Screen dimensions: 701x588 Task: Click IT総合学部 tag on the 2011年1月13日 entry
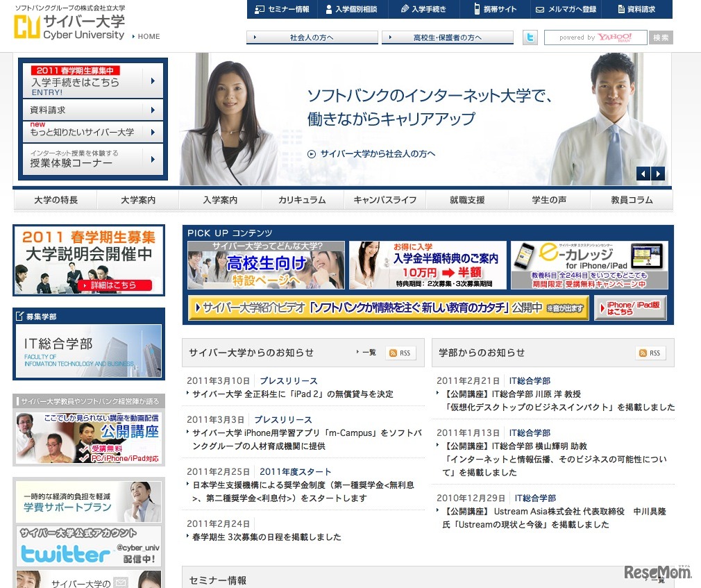[x=530, y=432]
